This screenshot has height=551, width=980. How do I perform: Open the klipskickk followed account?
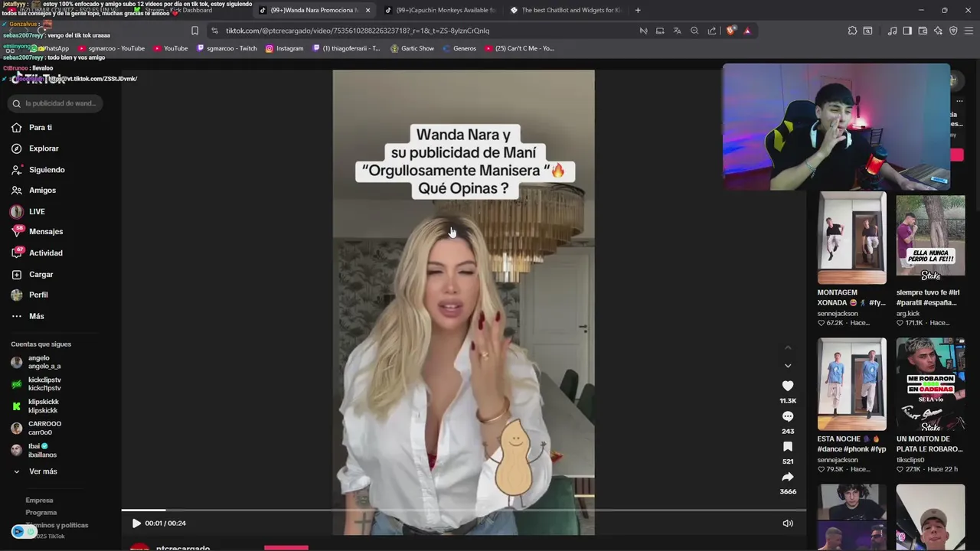click(36, 406)
